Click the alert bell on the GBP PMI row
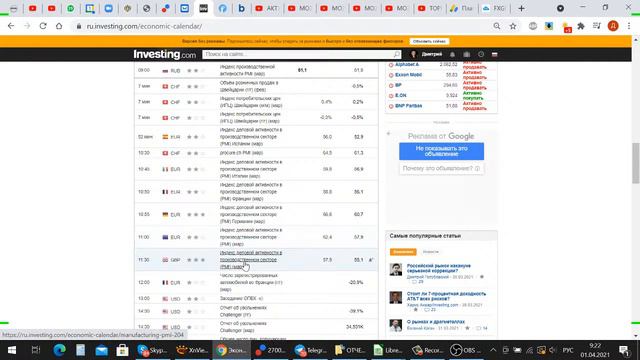 click(371, 260)
